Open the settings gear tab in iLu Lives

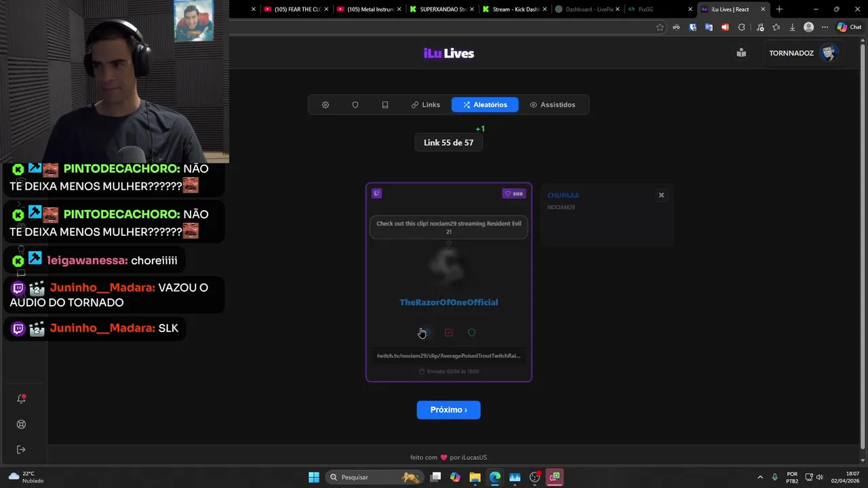coord(325,105)
